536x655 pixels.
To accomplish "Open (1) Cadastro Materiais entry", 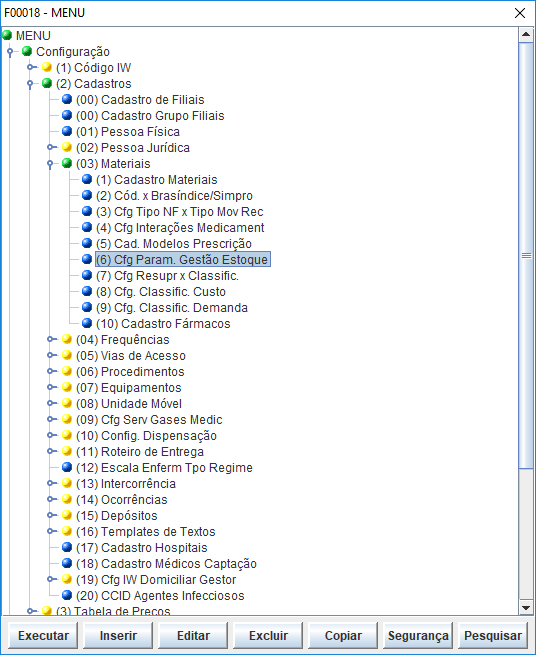I will [x=157, y=180].
